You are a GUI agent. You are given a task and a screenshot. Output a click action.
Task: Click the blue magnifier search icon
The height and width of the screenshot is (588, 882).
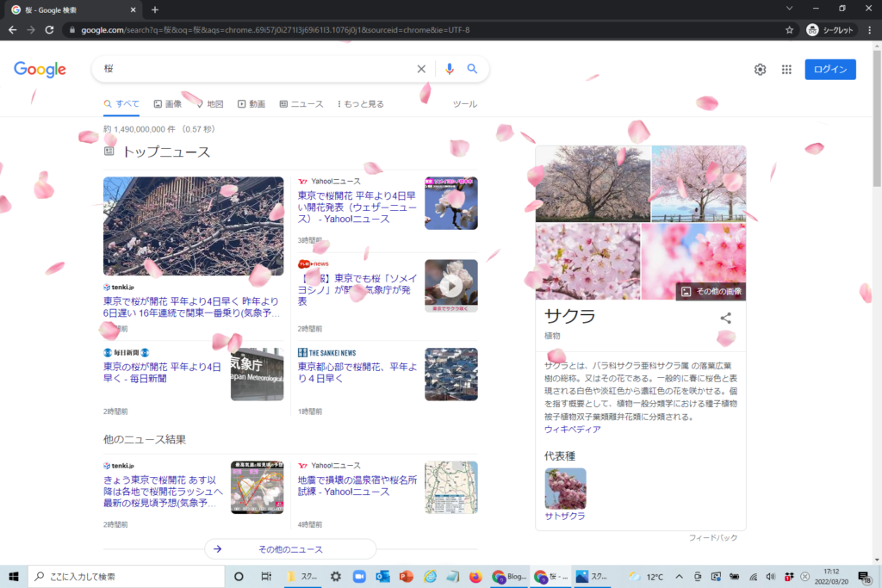472,70
